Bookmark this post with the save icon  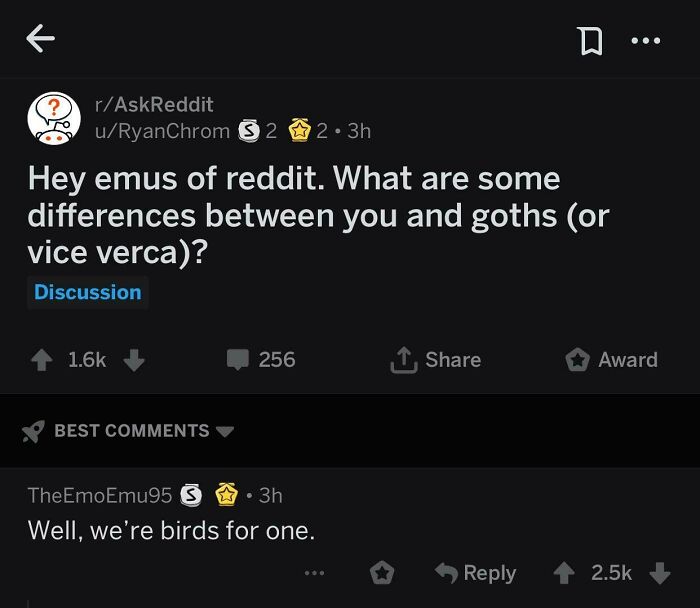[591, 41]
